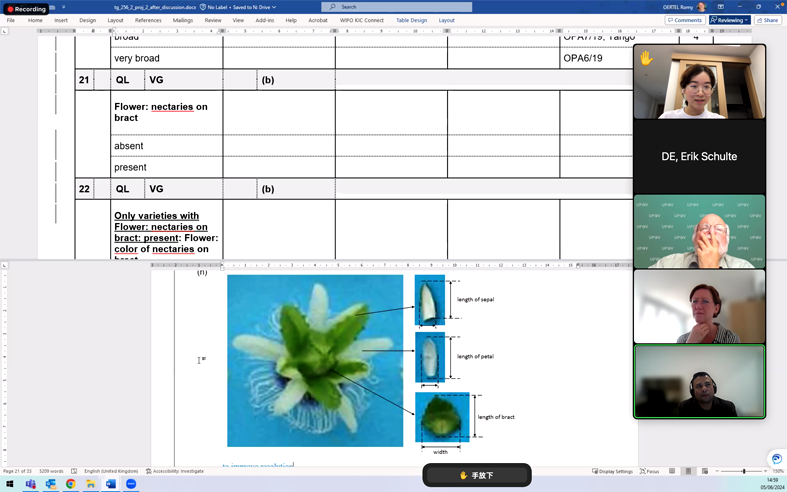Open Display Settings in the status bar
The image size is (787, 492).
(x=612, y=471)
